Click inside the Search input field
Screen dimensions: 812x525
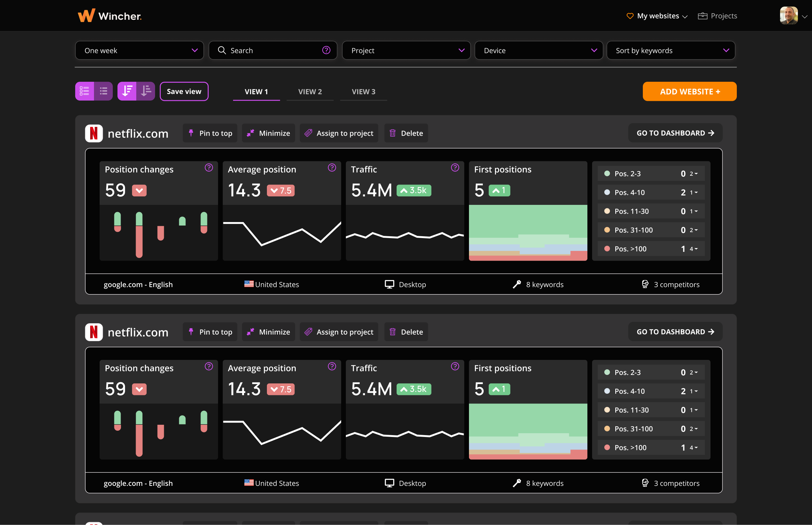(x=269, y=50)
